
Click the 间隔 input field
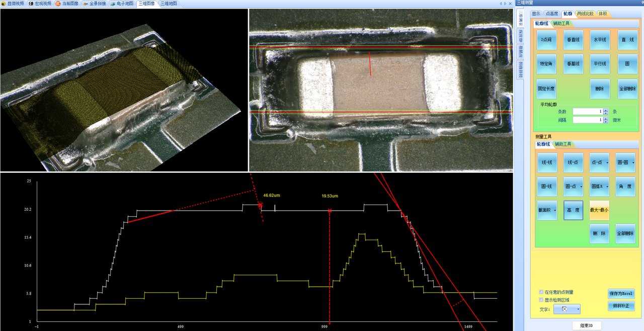click(587, 120)
